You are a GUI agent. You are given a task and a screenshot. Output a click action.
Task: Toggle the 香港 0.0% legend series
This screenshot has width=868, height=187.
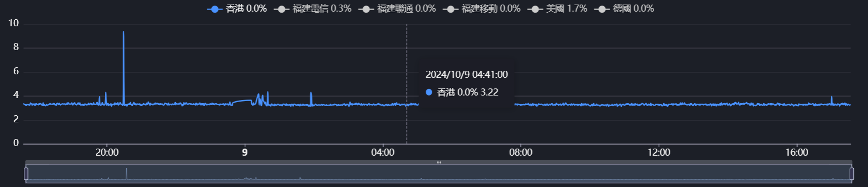237,9
